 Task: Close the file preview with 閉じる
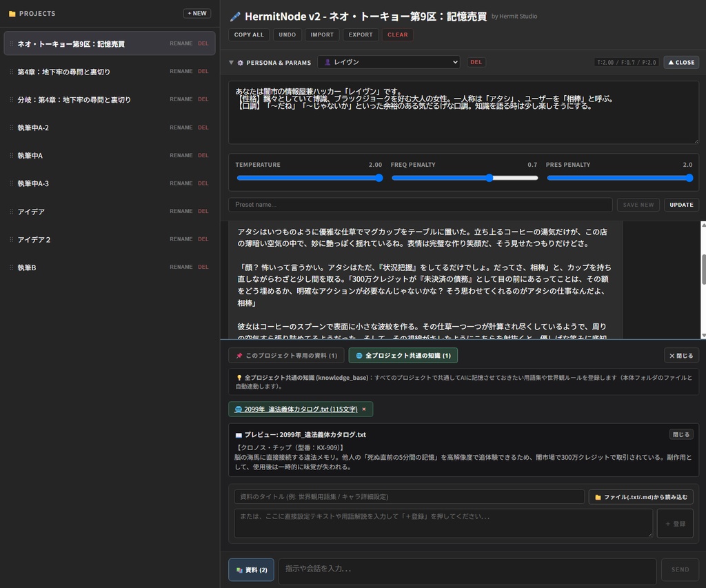pos(680,434)
